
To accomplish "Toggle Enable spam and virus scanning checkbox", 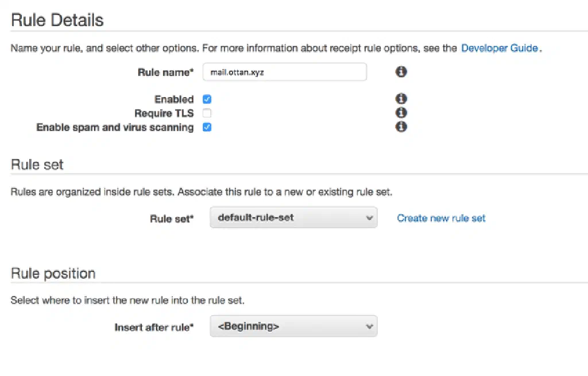I will pos(207,127).
